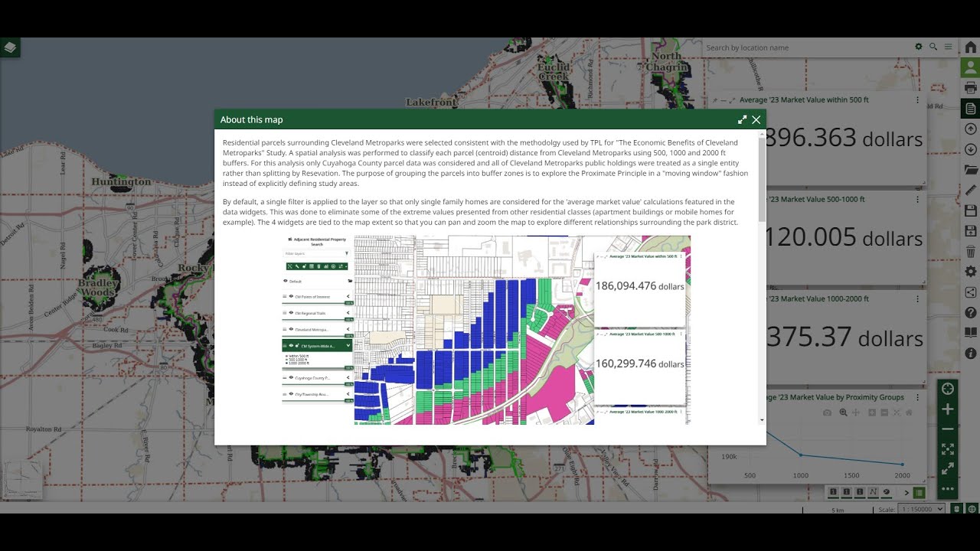Image resolution: width=980 pixels, height=551 pixels.
Task: Zoom in with the map plus button
Action: (x=948, y=409)
